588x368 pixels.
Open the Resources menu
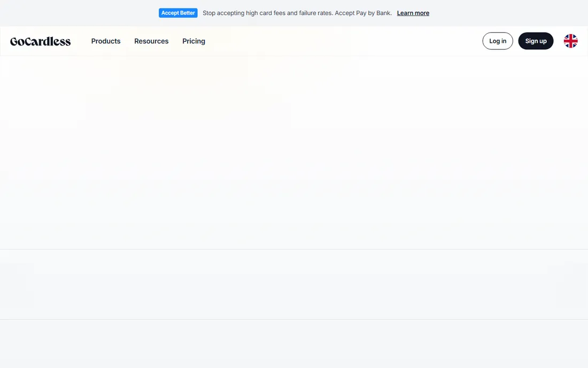pos(151,41)
